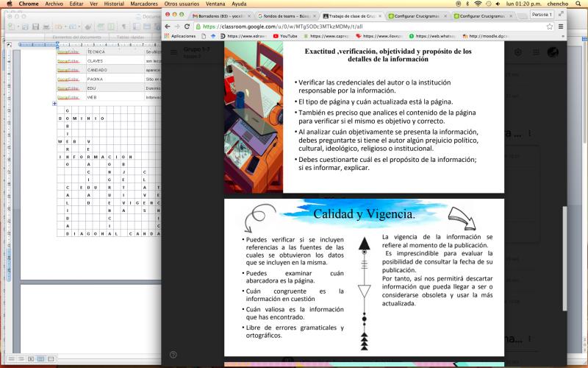Open the Chrome hamburger menu
Image resolution: width=588 pixels, height=368 pixels.
[x=561, y=26]
